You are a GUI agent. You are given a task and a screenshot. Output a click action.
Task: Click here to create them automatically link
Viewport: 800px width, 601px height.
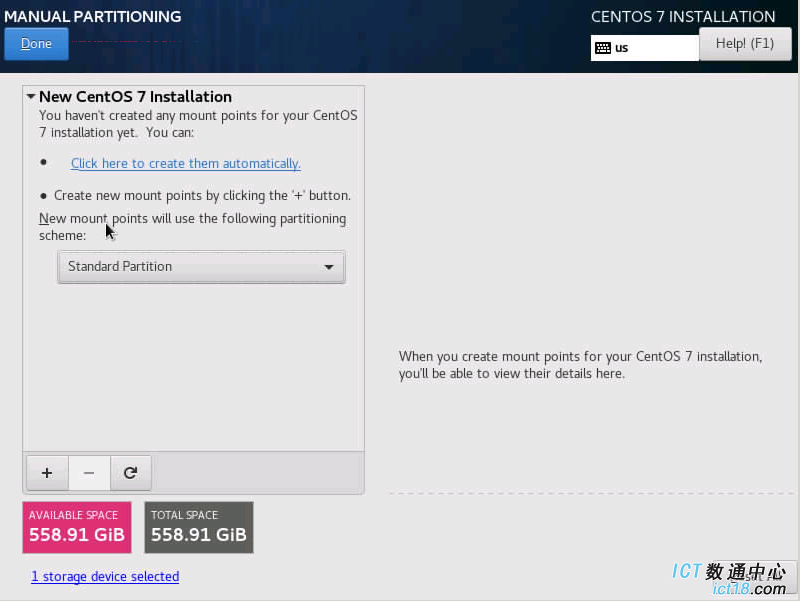[x=186, y=163]
